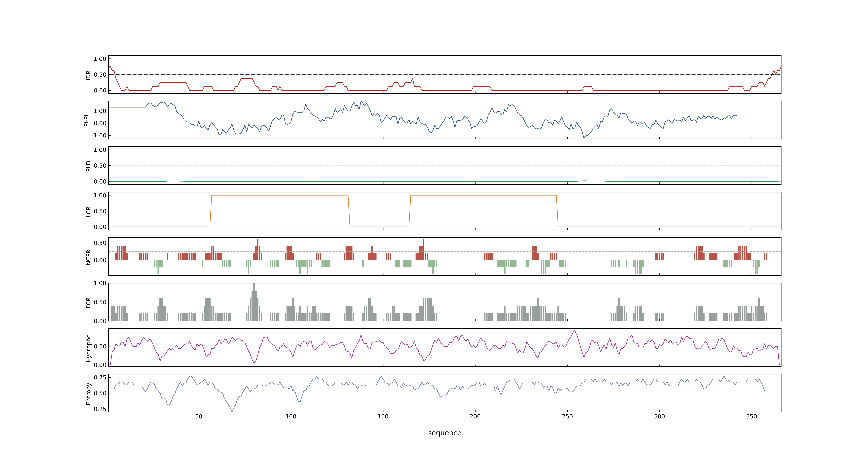Image resolution: width=868 pixels, height=463 pixels.
Task: Click the x-axis tick label 150
Action: pyautogui.click(x=383, y=416)
